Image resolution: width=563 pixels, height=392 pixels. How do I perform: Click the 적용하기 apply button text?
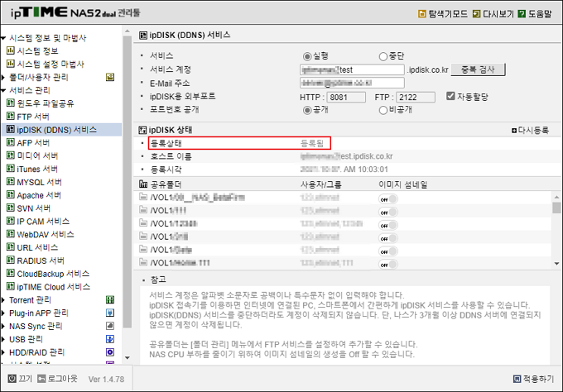[x=538, y=379]
